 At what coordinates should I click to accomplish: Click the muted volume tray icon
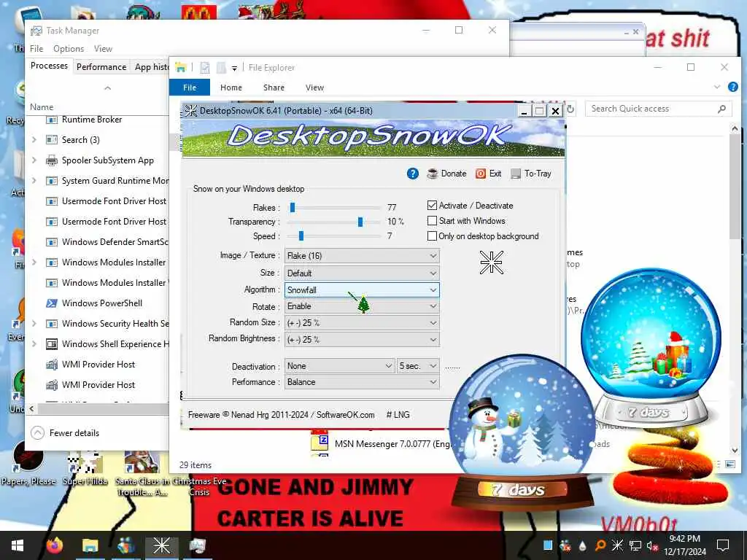click(652, 545)
